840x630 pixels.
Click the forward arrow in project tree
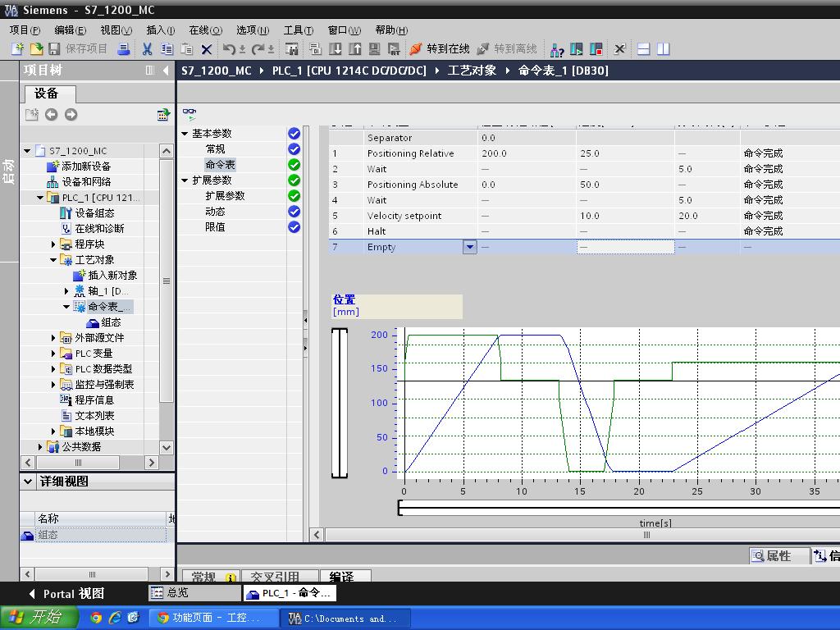coord(71,115)
